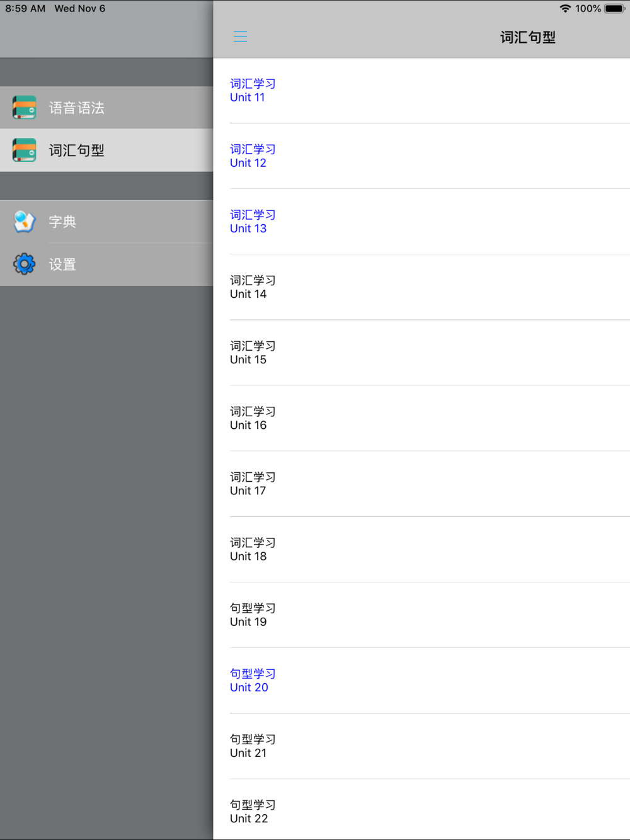Screen dimensions: 630x840
Task: Choose 词汇学习 Unit 16
Action: [x=421, y=418]
